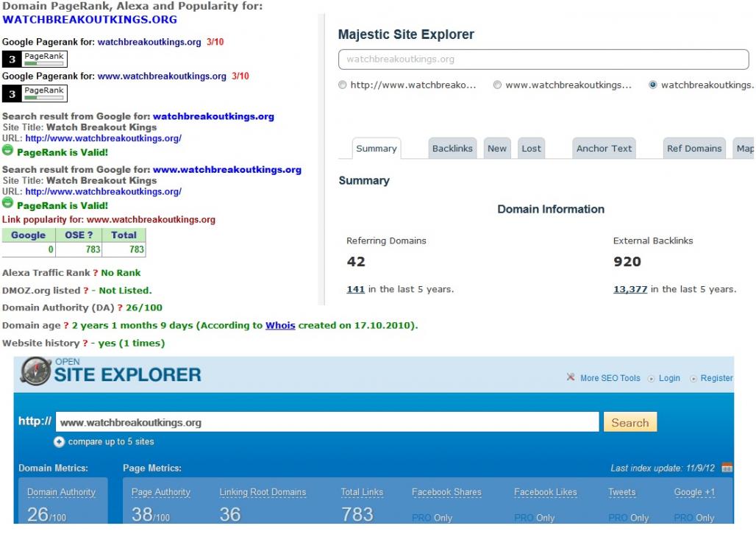This screenshot has width=756, height=534.
Task: Open the calendar icon beside last index update
Action: pyautogui.click(x=727, y=467)
